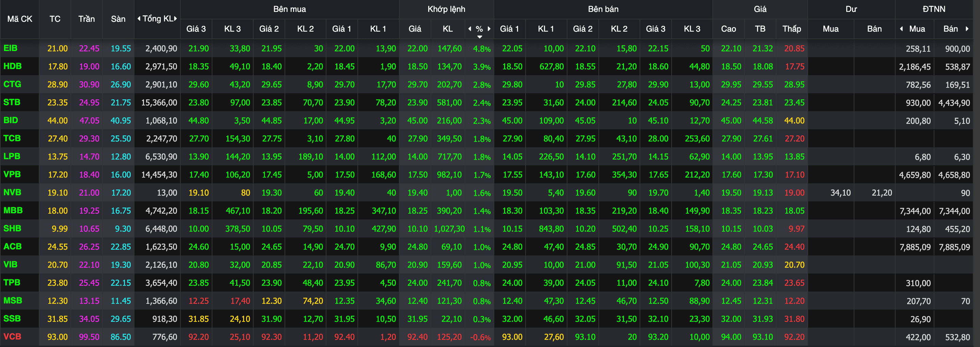980x347 pixels.
Task: Click the Dư group header
Action: click(x=851, y=9)
